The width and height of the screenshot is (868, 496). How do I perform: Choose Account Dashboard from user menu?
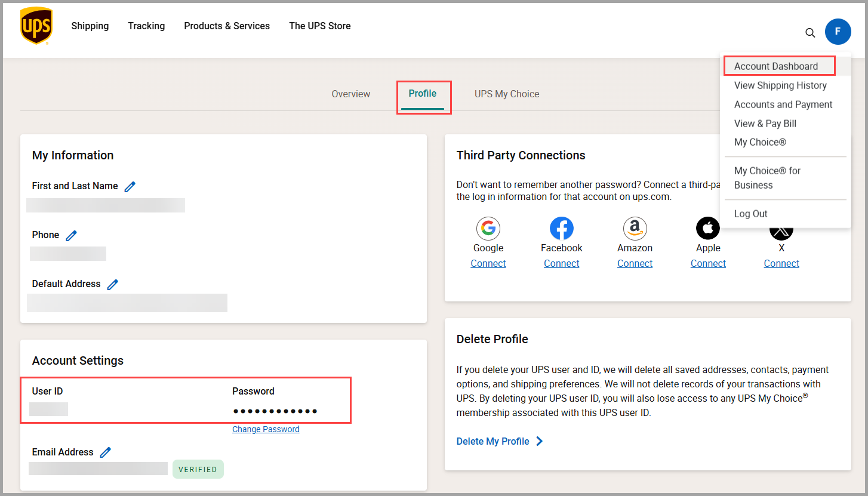coord(776,66)
